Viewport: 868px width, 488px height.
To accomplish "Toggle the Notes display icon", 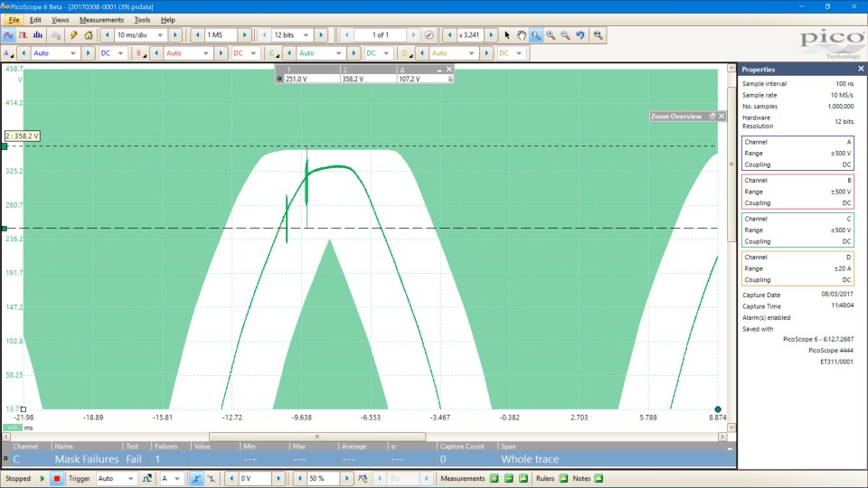I will click(x=598, y=478).
